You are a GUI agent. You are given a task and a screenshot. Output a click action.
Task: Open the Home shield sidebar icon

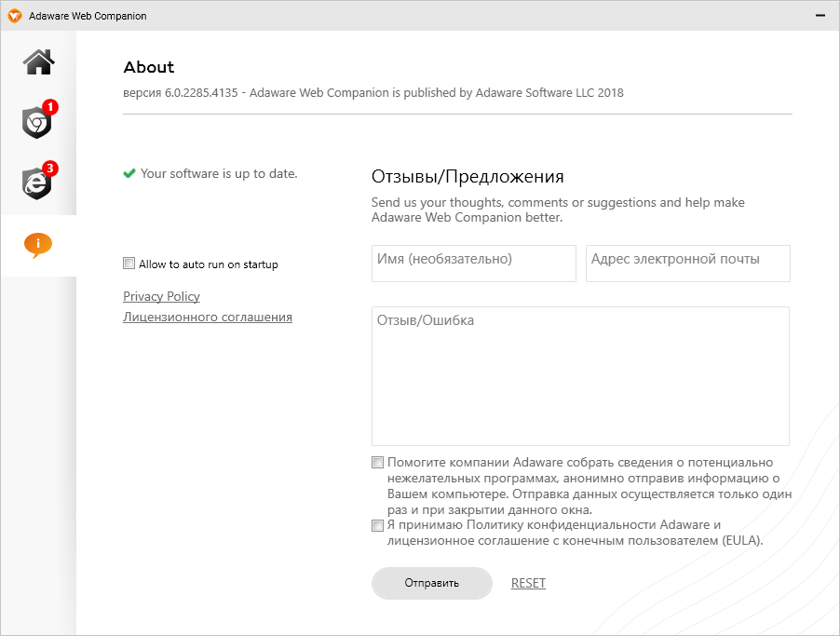(x=38, y=62)
